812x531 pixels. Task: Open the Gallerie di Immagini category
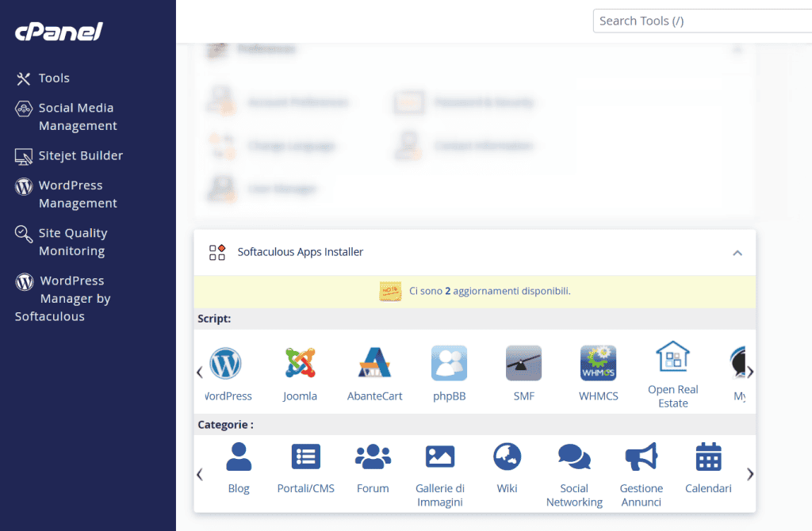click(439, 457)
